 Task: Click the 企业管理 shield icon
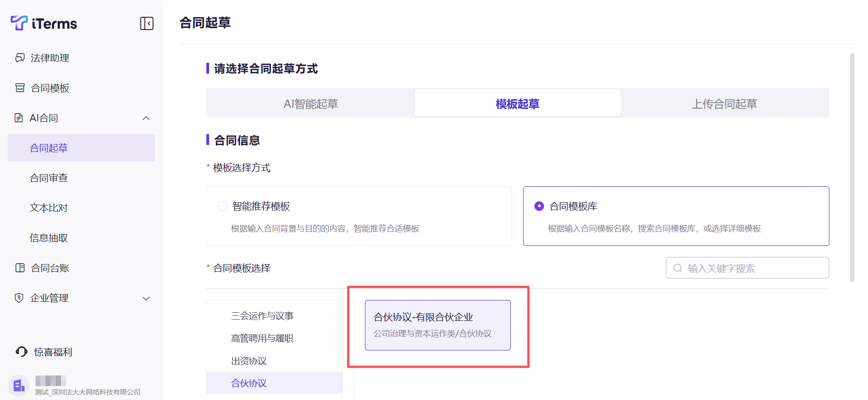click(x=19, y=298)
